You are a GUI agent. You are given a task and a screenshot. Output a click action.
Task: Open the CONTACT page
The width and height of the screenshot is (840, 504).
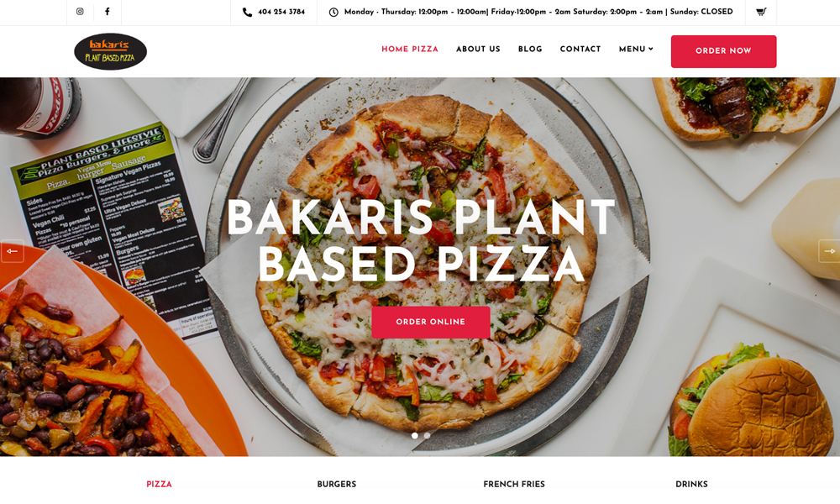580,49
